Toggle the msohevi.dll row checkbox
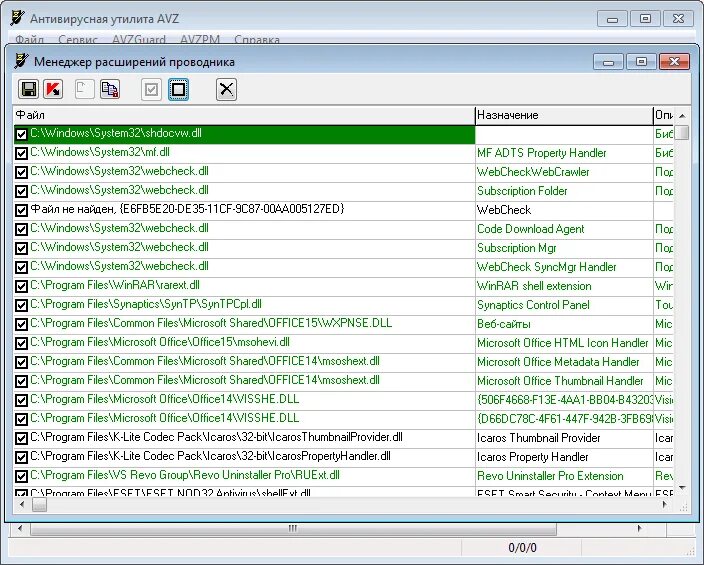The height and width of the screenshot is (565, 704). click(x=21, y=343)
